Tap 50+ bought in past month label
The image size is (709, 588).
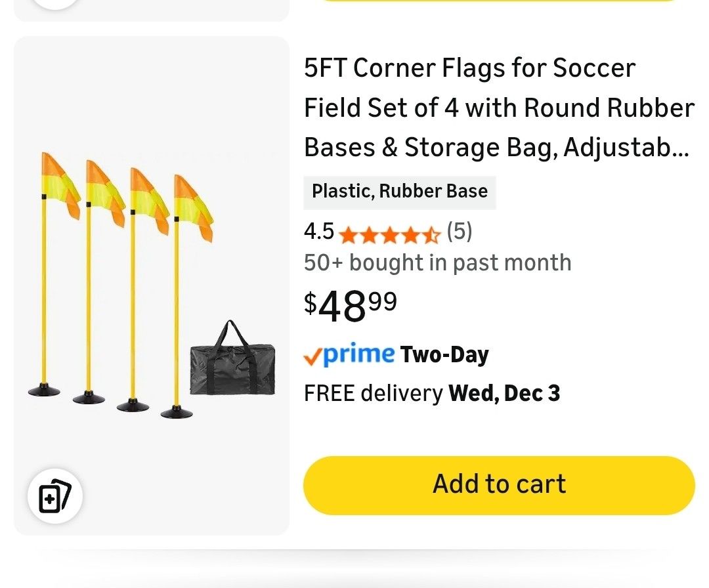tap(436, 262)
